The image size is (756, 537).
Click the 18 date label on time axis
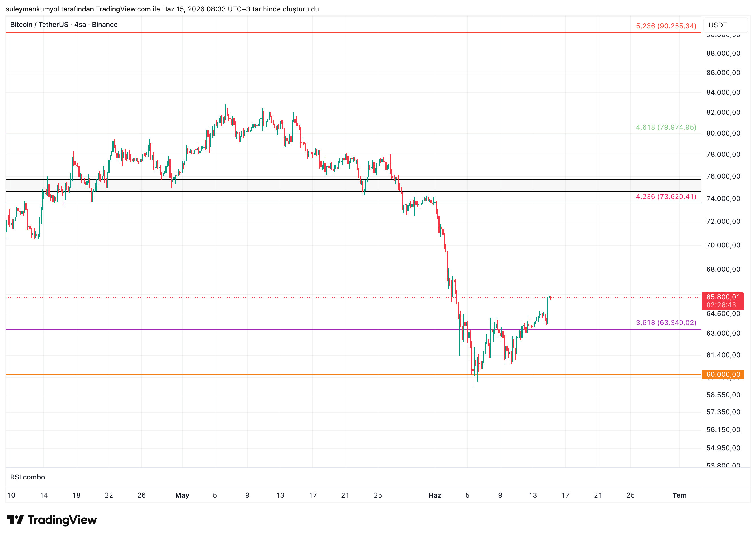tap(76, 495)
